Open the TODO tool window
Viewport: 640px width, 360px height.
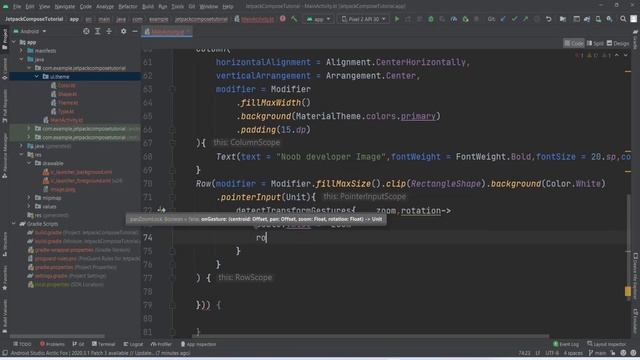[22, 344]
